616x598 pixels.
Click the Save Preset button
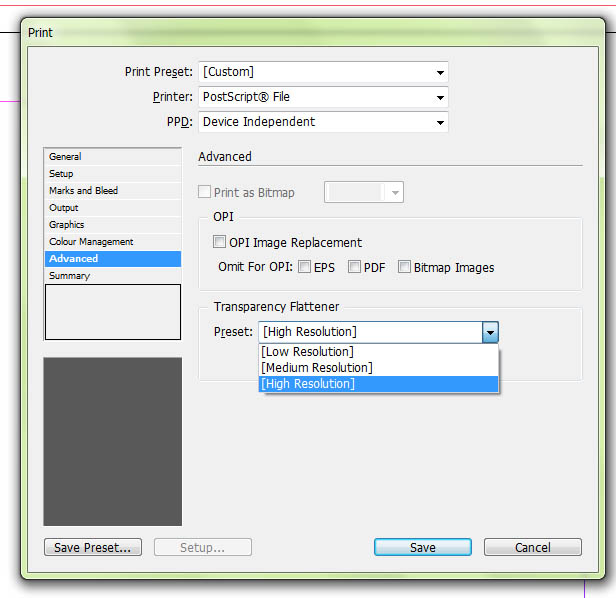[93, 547]
